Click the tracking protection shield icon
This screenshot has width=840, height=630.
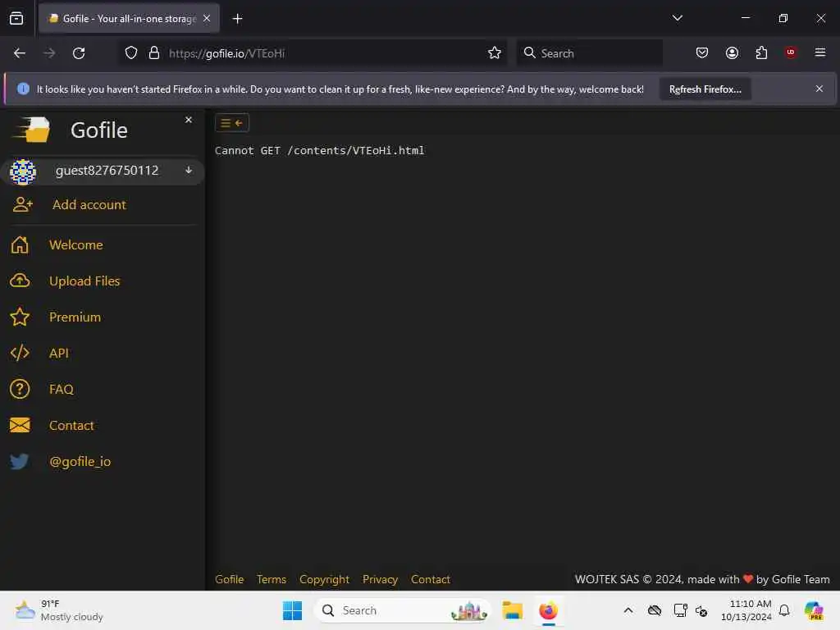(x=131, y=53)
